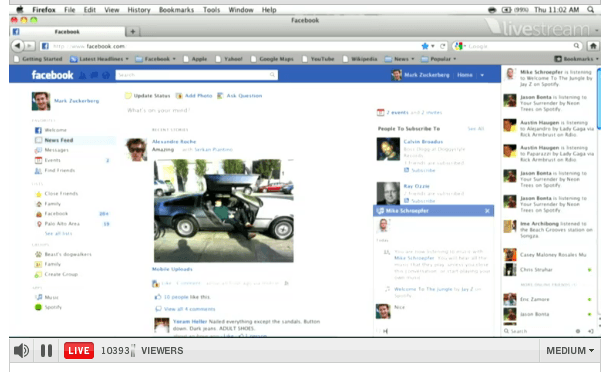Open Alexandre Roche's profile link
The width and height of the screenshot is (613, 372).
point(174,141)
